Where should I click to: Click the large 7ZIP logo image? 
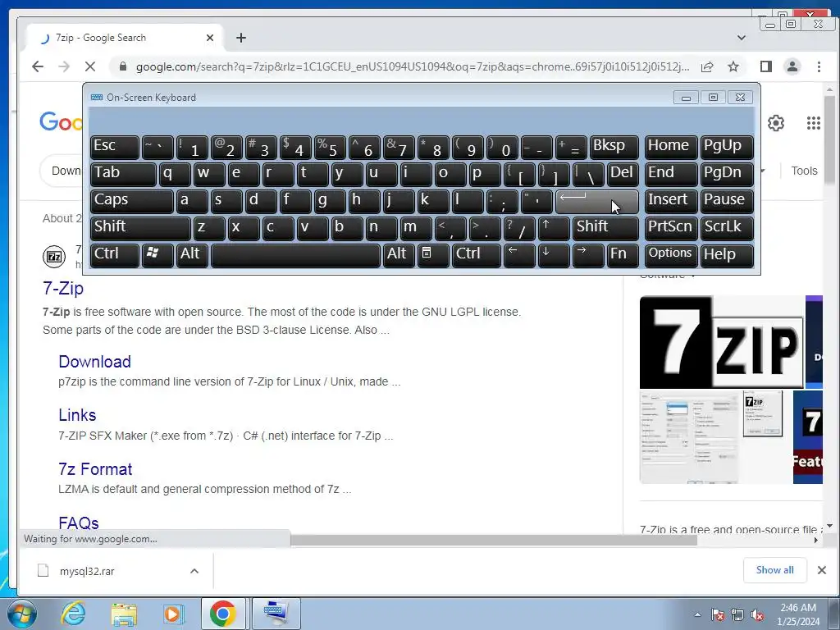click(x=722, y=342)
